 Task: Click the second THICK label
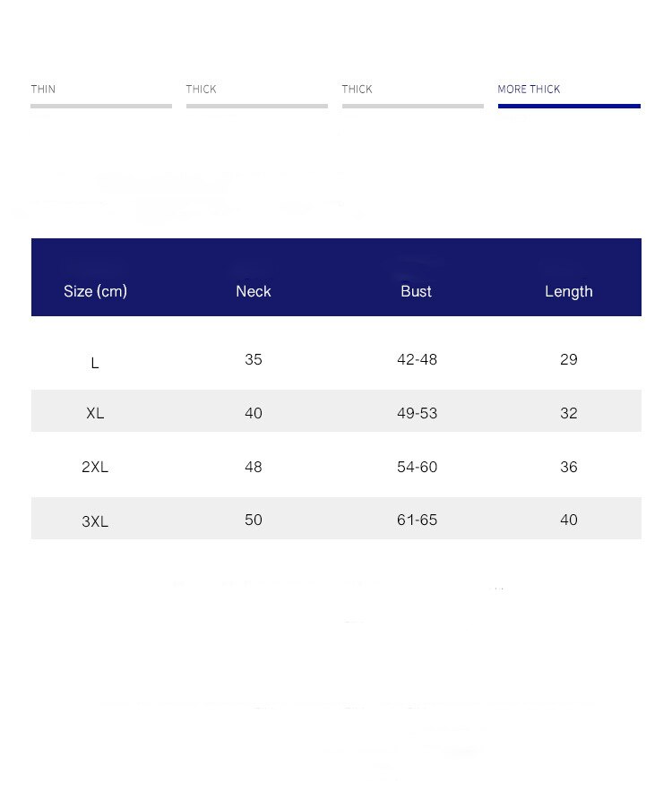[357, 90]
